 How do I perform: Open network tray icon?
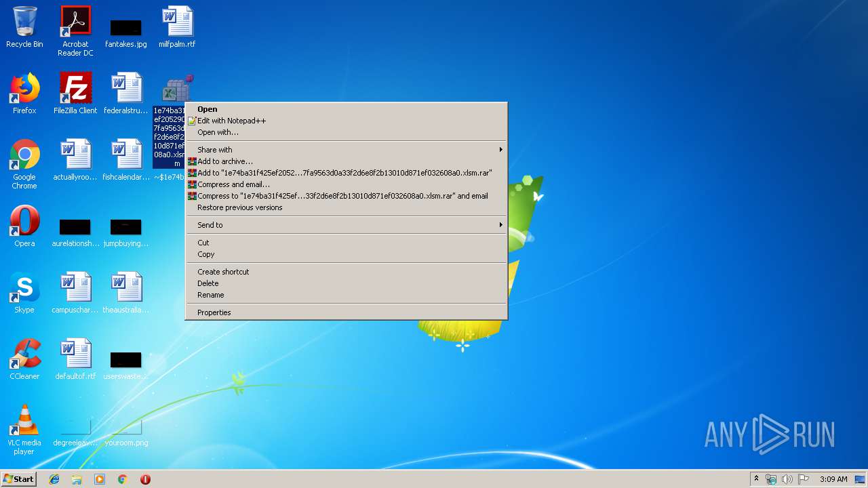(771, 479)
